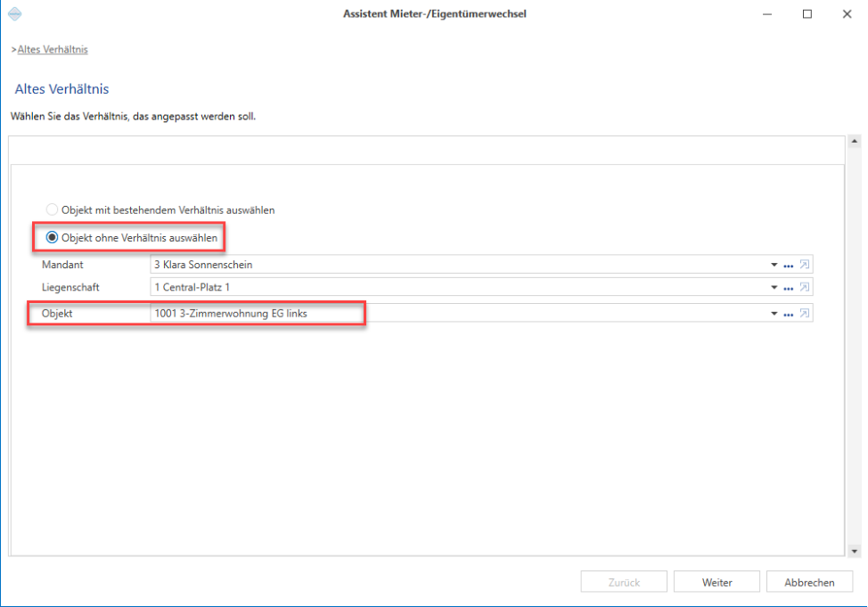Click the 'Mandant' field label
The height and width of the screenshot is (607, 868).
point(62,265)
